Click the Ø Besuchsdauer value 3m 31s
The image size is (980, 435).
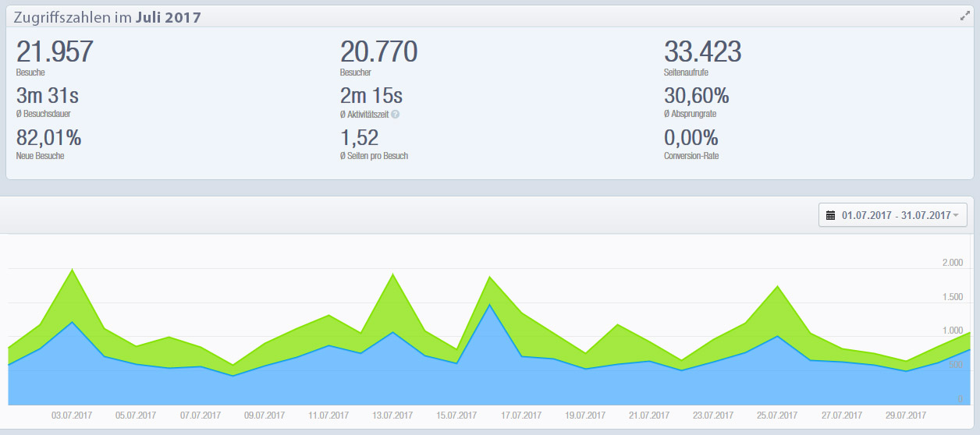[48, 97]
